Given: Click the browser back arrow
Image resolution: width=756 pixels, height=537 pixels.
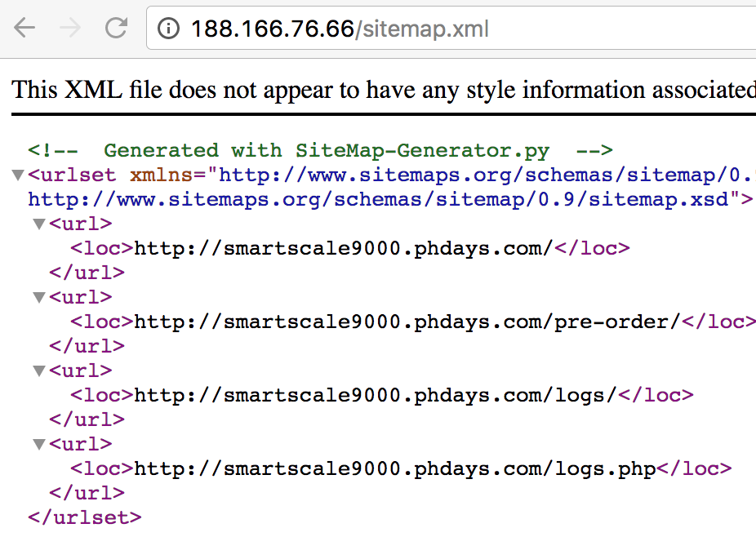Looking at the screenshot, I should tap(25, 29).
